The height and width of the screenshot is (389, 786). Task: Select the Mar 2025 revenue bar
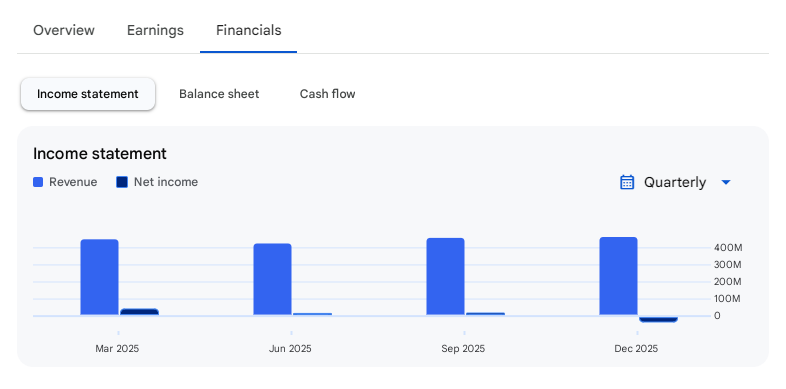click(x=99, y=277)
